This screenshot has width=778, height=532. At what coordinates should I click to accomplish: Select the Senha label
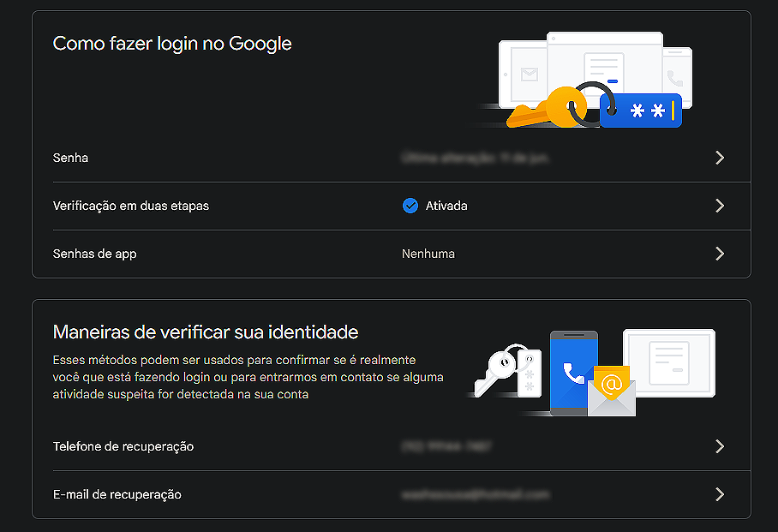[71, 158]
